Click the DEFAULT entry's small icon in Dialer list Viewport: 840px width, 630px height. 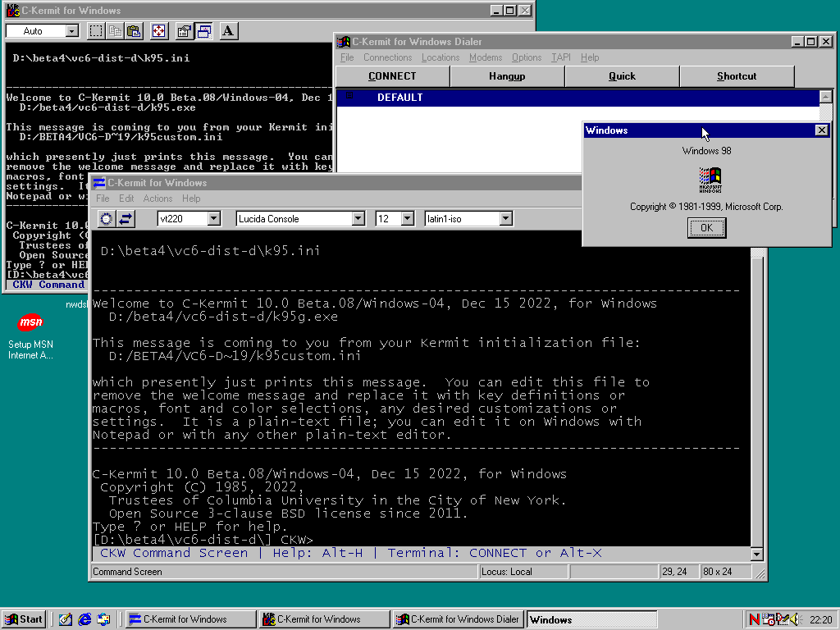(x=349, y=96)
